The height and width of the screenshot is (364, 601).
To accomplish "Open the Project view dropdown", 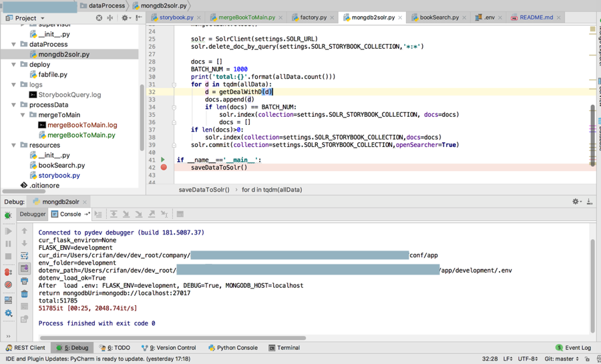I will pos(42,18).
